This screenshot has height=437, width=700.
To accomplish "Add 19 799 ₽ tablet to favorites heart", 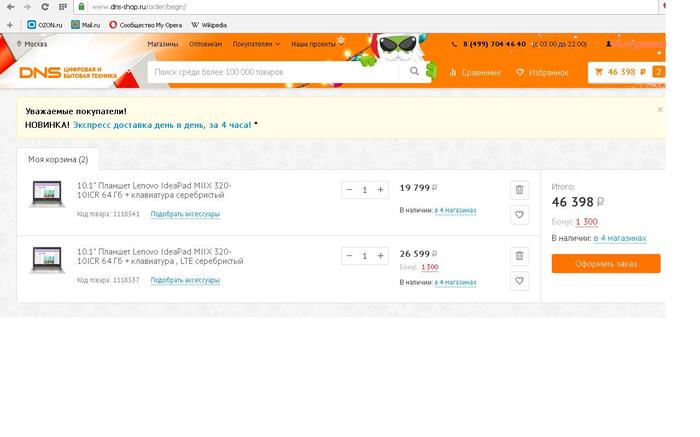I will pos(519,215).
